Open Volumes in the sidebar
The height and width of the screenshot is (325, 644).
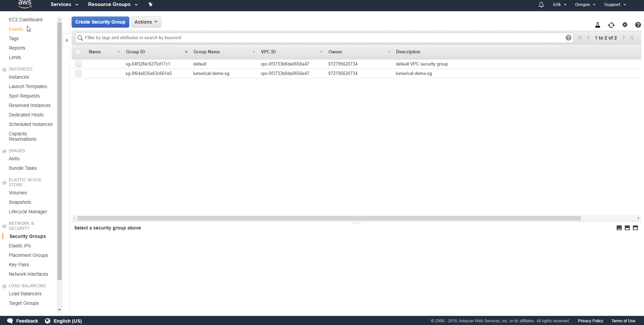click(18, 193)
